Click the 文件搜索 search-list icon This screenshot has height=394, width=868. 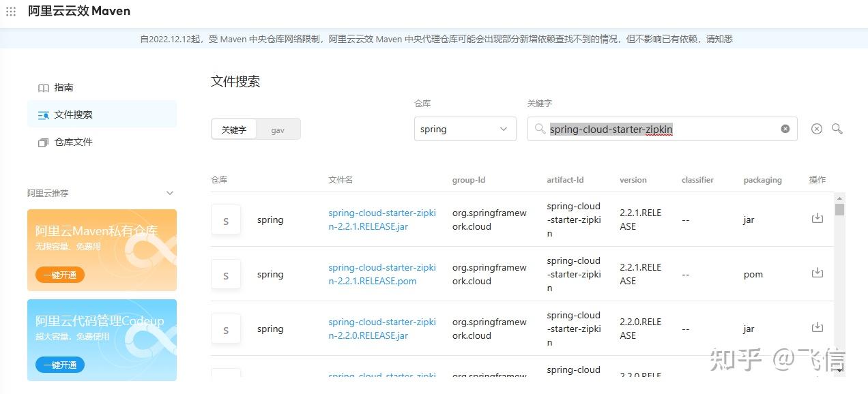click(x=43, y=115)
